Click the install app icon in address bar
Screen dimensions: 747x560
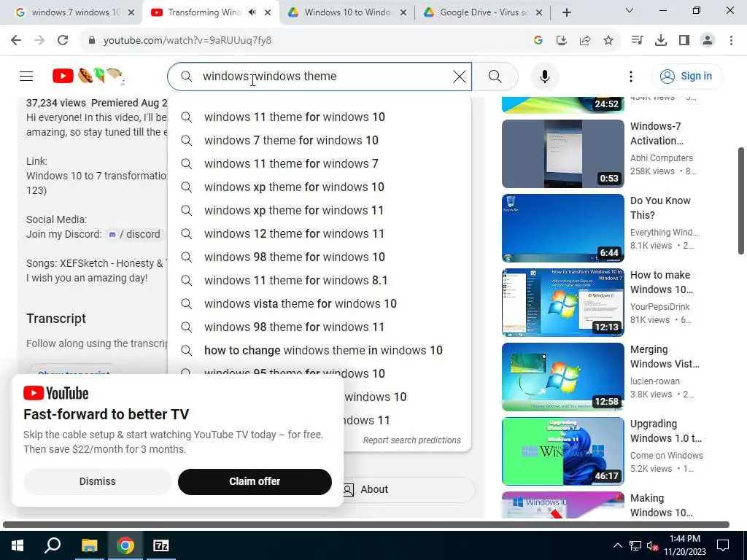pos(561,41)
